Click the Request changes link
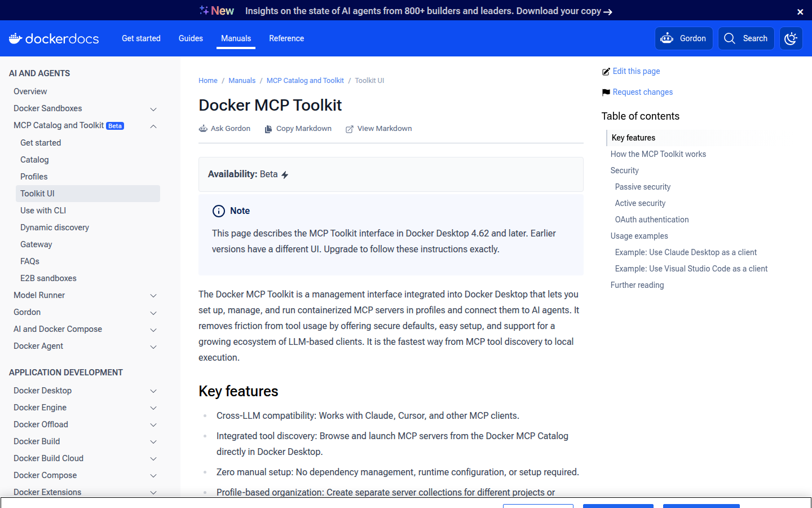 point(643,92)
